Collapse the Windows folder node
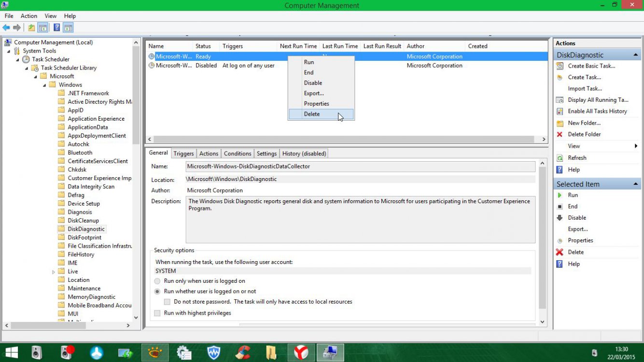The height and width of the screenshot is (362, 644). point(44,85)
